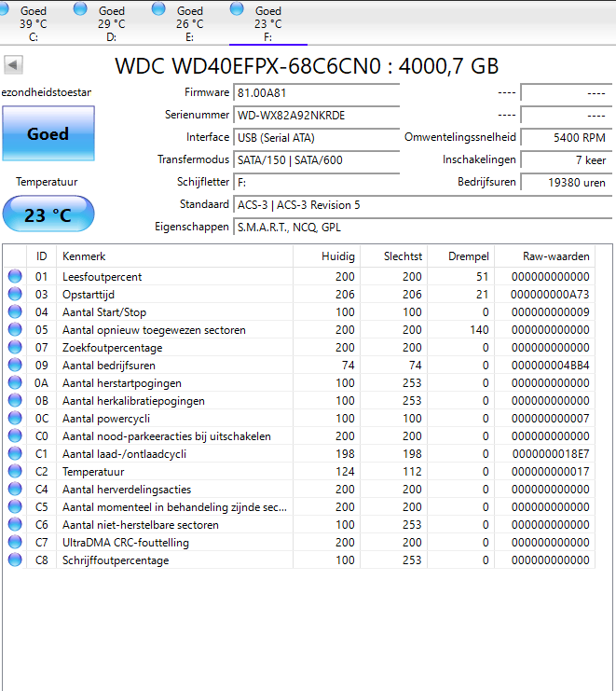The height and width of the screenshot is (691, 616).
Task: Click the Standaard field ACS-3 Revision 5
Action: [423, 205]
